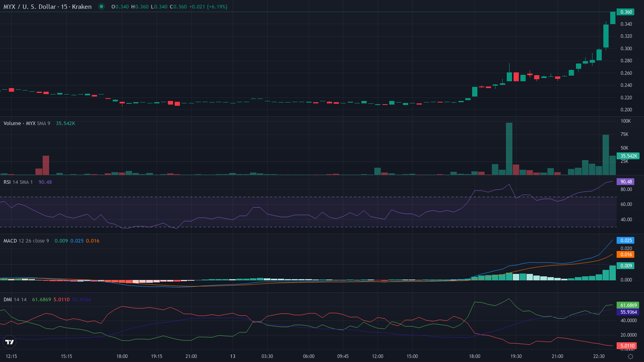The width and height of the screenshot is (644, 362).
Task: Click the green 61.6869 DMI axis tag
Action: click(x=627, y=304)
